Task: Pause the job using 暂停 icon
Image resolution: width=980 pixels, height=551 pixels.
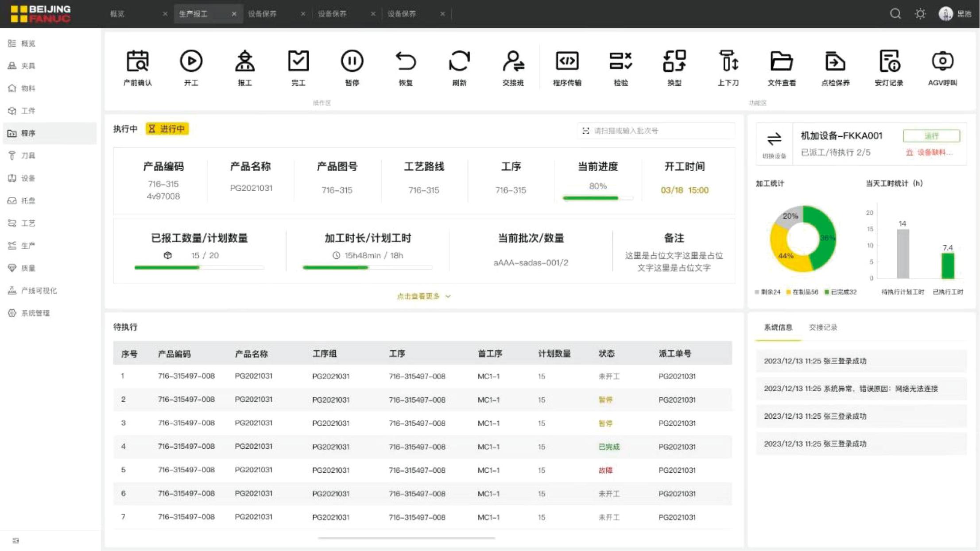Action: click(352, 62)
